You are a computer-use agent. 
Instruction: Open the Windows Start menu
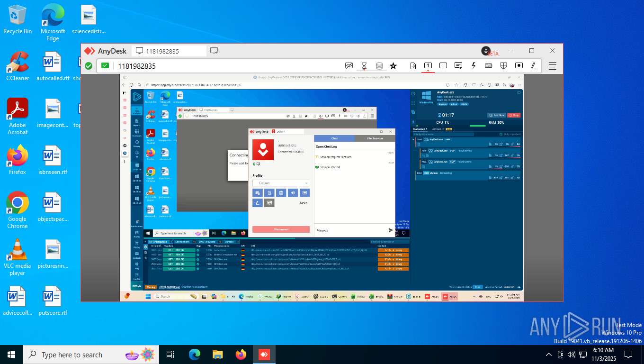point(11,355)
